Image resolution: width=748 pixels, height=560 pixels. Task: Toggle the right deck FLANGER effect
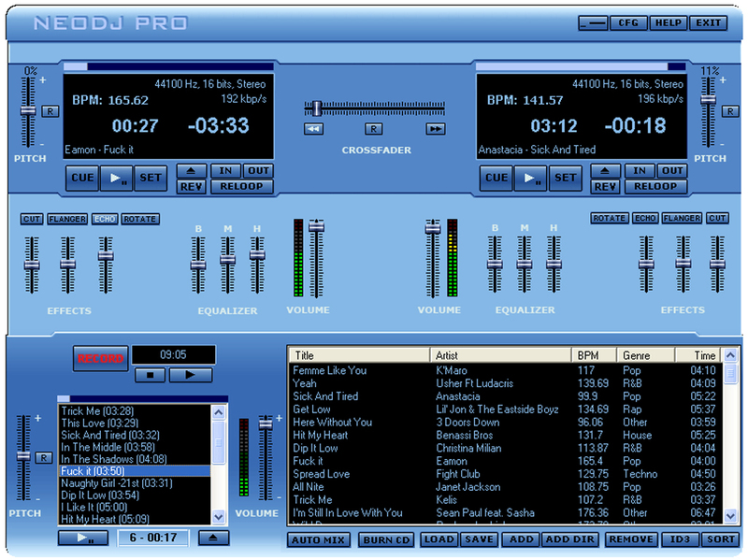coord(682,218)
